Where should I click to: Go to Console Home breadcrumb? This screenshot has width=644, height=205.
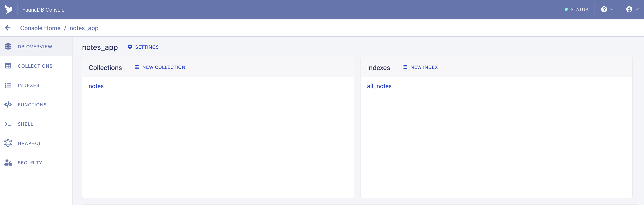[x=40, y=28]
